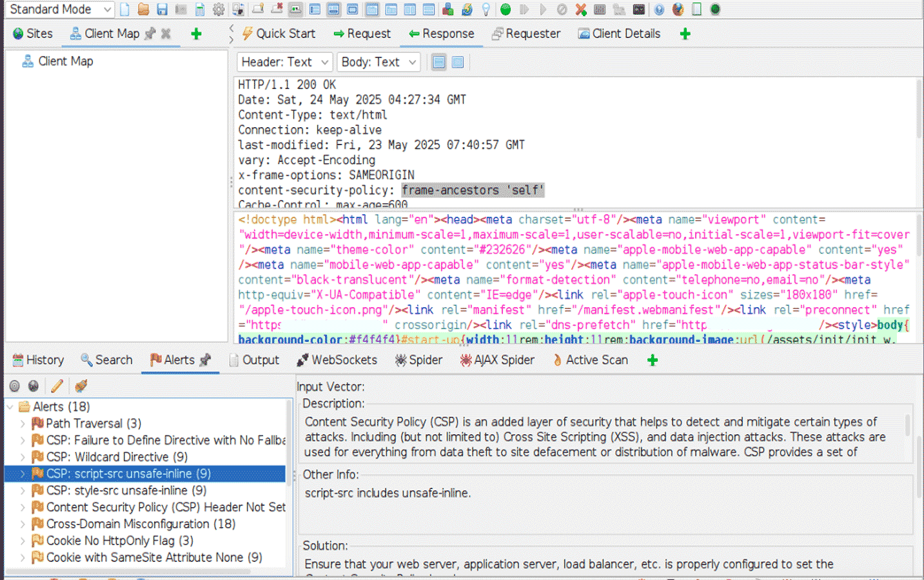
Task: Click the Open Session folder icon
Action: [143, 9]
